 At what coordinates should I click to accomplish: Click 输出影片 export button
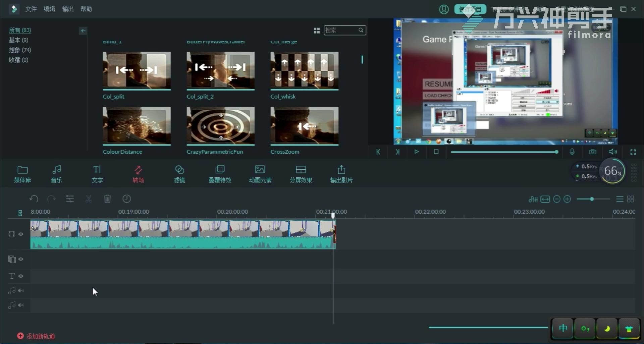tap(341, 174)
